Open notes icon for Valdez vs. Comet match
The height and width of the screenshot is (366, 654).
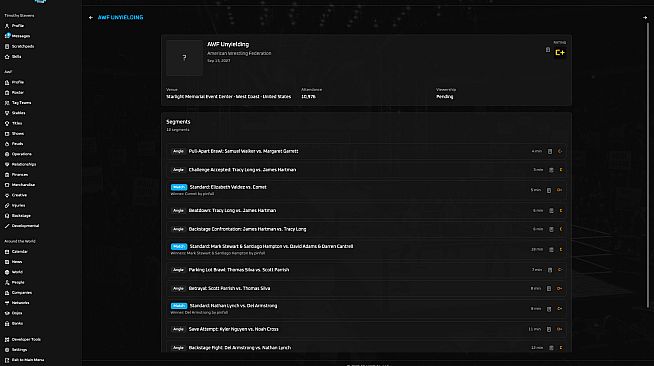point(549,191)
